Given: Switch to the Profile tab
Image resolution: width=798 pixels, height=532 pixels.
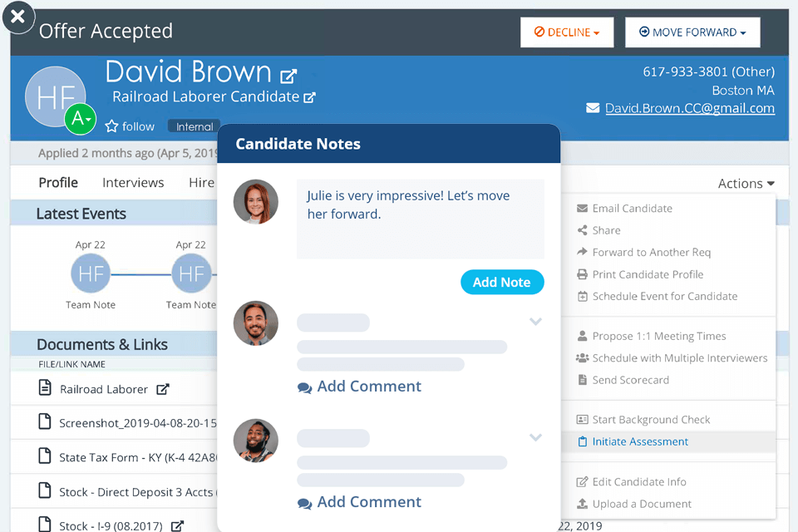Looking at the screenshot, I should click(x=58, y=182).
